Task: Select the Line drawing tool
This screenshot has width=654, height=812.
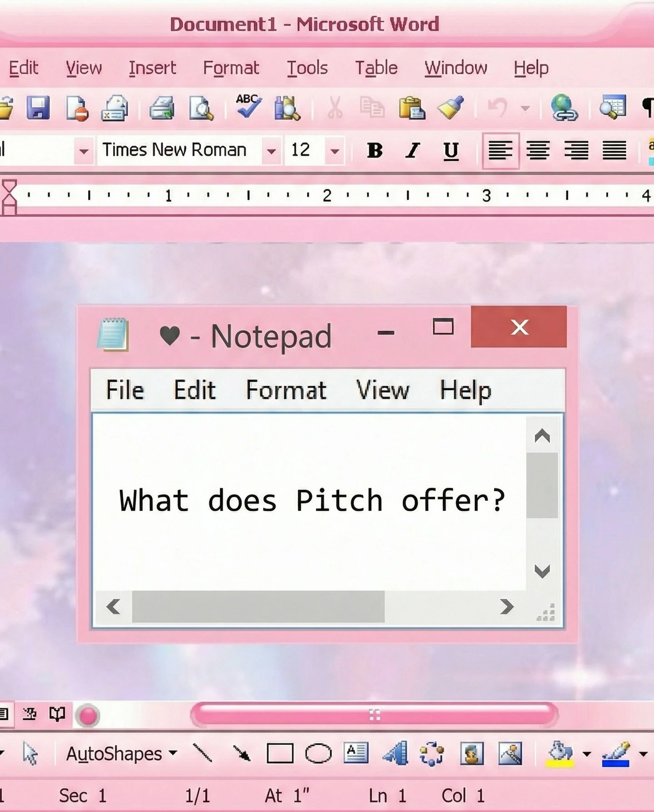Action: point(202,753)
